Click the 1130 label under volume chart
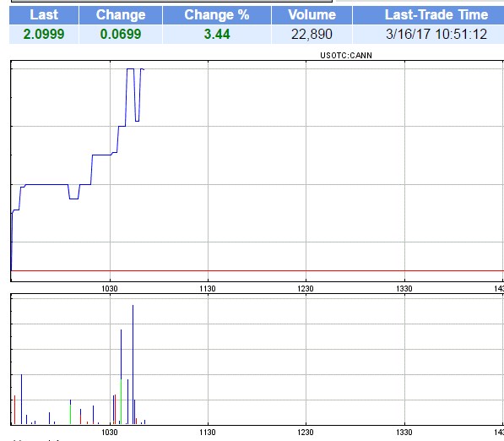This screenshot has height=441, width=504. pos(208,432)
